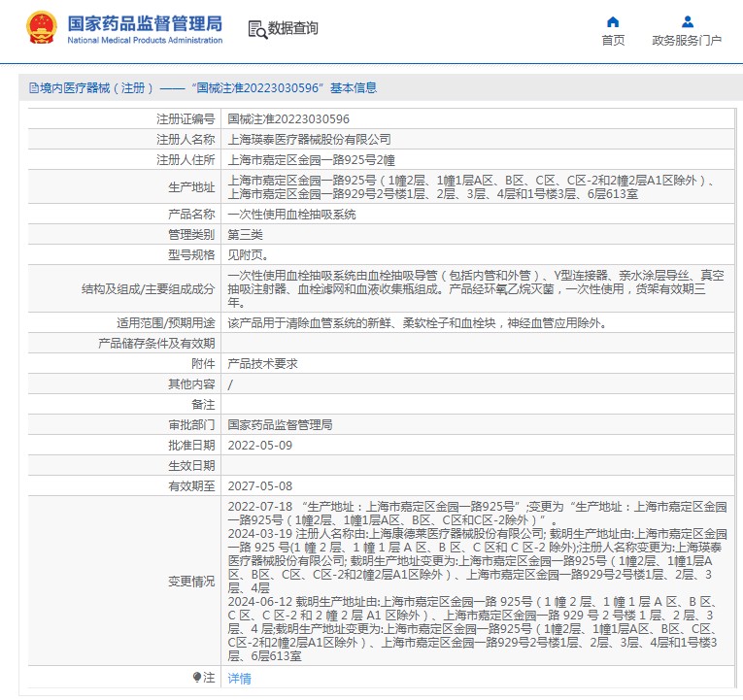The width and height of the screenshot is (743, 700).
Task: Click the 产品名称 row label
Action: pos(191,214)
